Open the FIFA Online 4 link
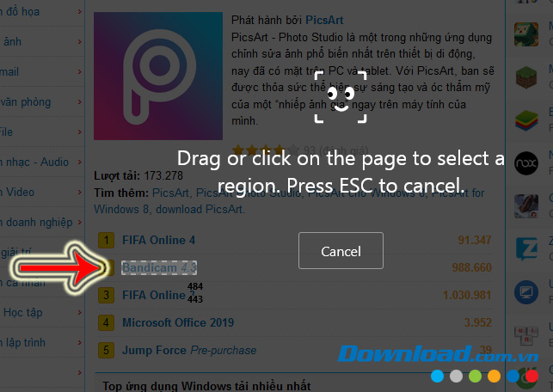The image size is (553, 392). pos(159,240)
